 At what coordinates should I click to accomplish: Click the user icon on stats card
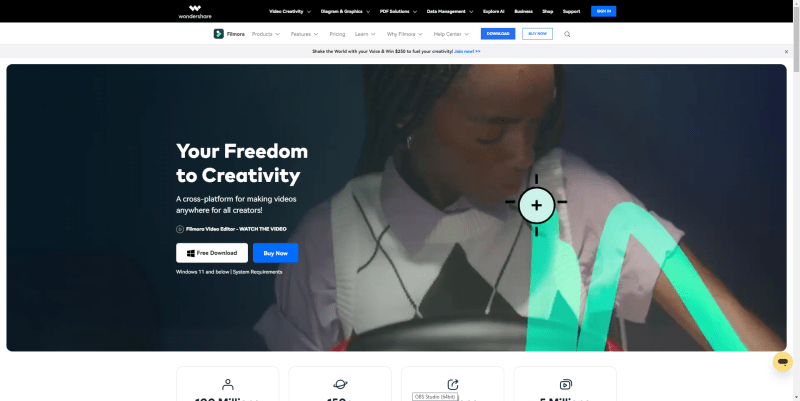coord(228,384)
